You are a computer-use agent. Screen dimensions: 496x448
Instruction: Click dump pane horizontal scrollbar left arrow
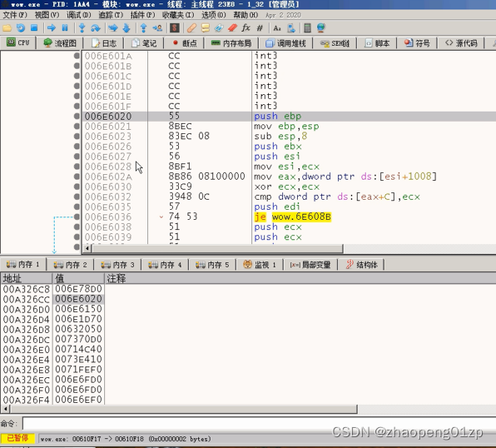pyautogui.click(x=5, y=409)
